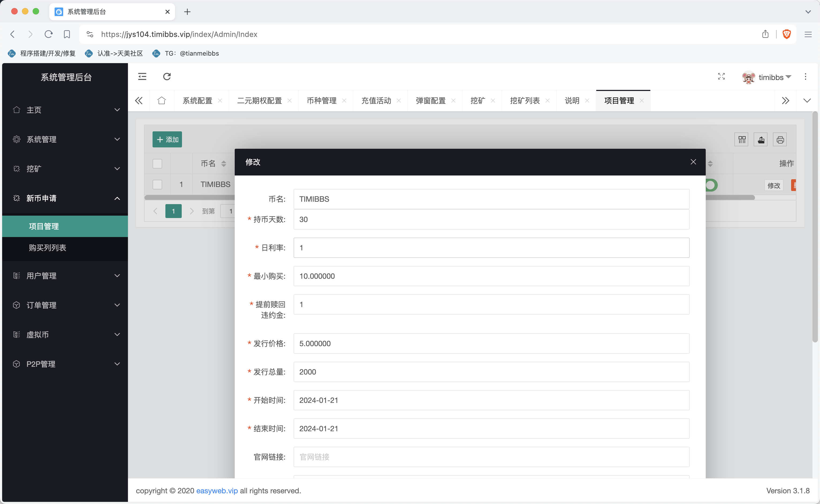Expand the 用户管理 sidebar menu
820x504 pixels.
pos(65,276)
